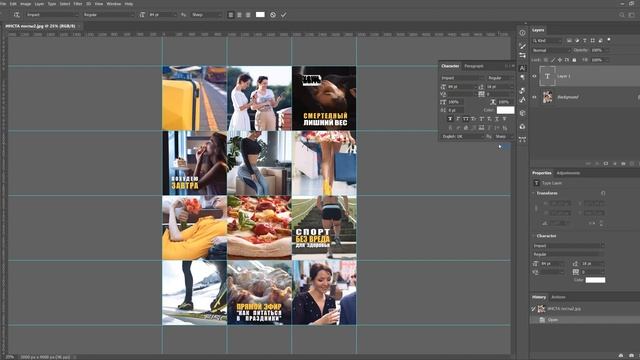640x360 pixels.
Task: Apply All Caps style in Character panel
Action: [465, 119]
